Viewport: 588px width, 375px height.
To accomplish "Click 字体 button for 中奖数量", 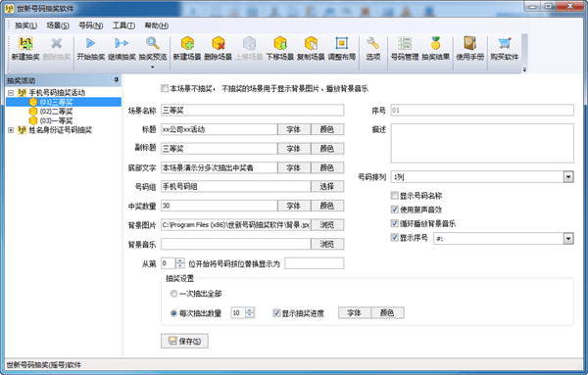I will pyautogui.click(x=294, y=206).
